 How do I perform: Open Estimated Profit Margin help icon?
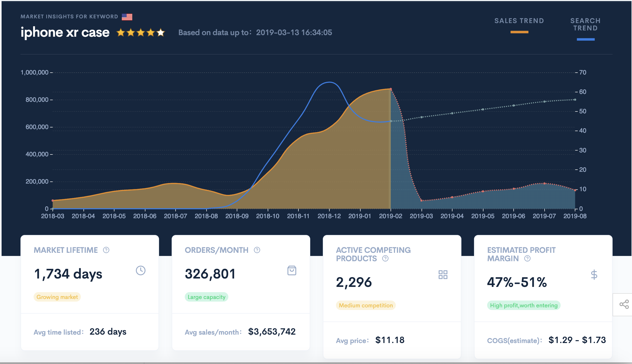click(x=527, y=258)
